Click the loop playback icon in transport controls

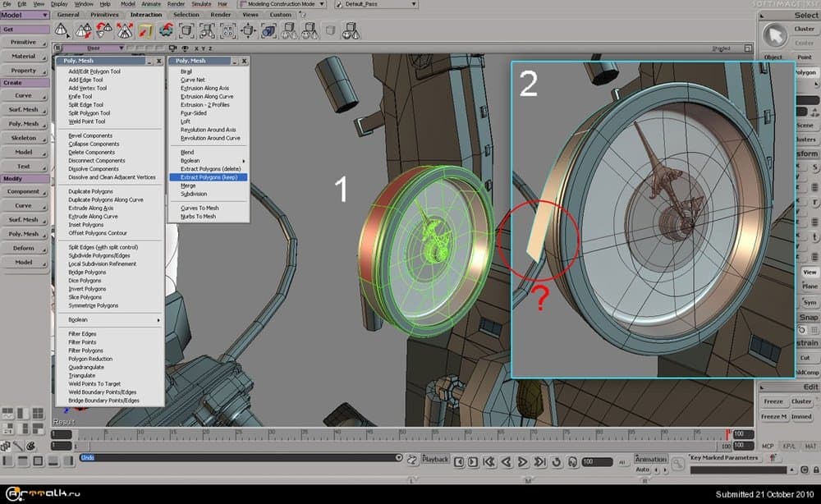556,460
